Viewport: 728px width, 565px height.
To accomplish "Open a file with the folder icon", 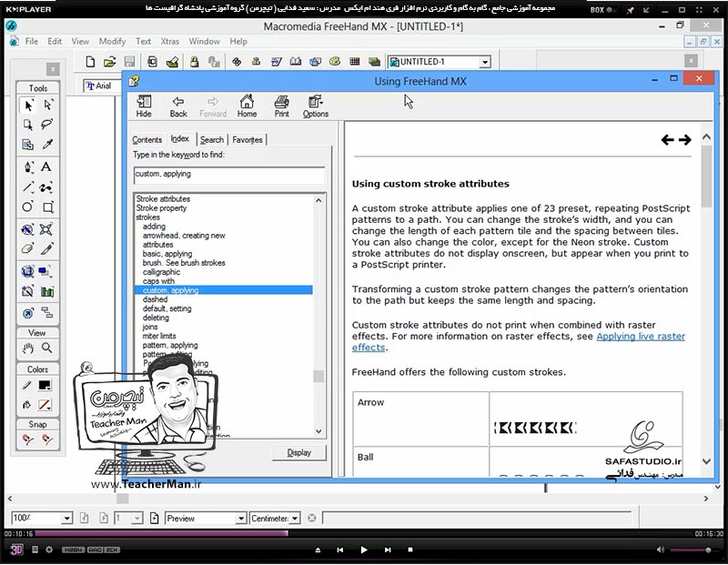I will coord(109,62).
